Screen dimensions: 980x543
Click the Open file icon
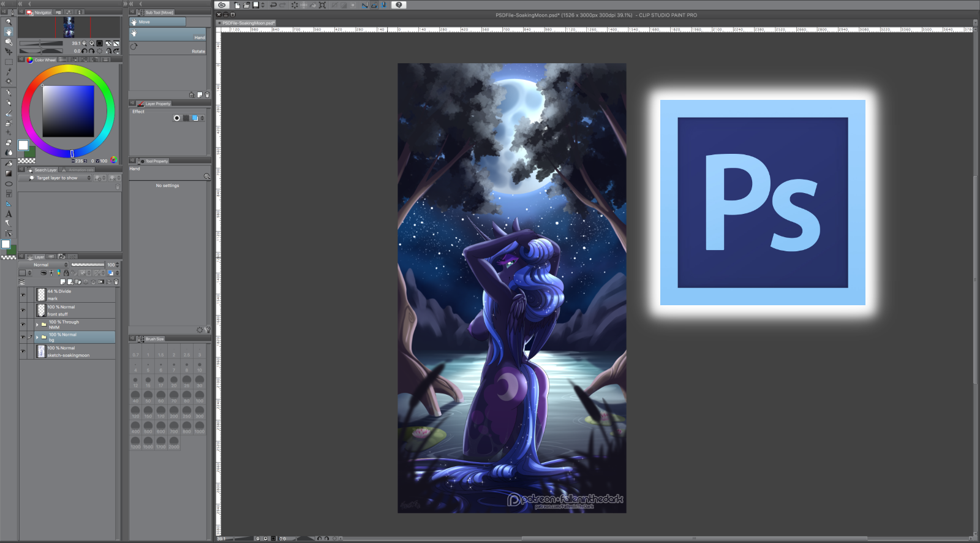pyautogui.click(x=246, y=5)
